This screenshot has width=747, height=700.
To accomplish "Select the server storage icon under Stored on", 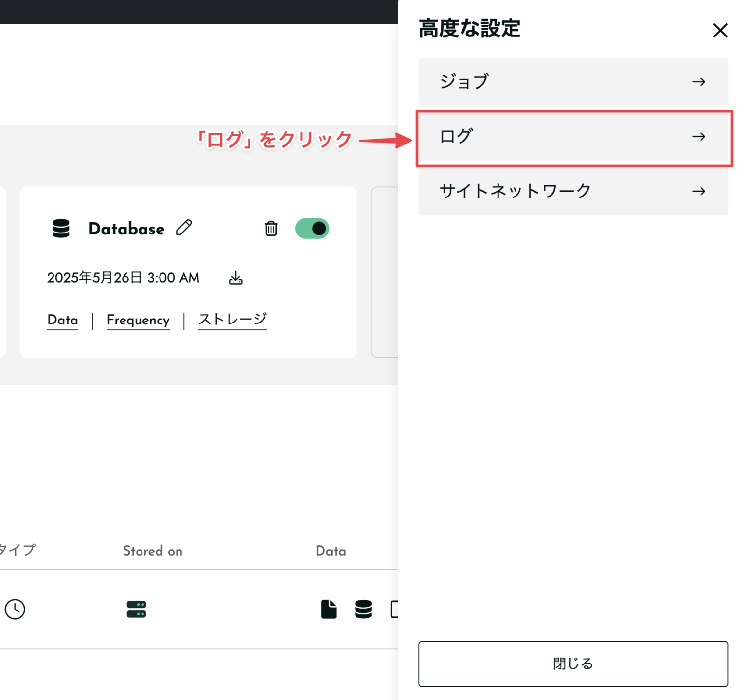I will [x=136, y=610].
